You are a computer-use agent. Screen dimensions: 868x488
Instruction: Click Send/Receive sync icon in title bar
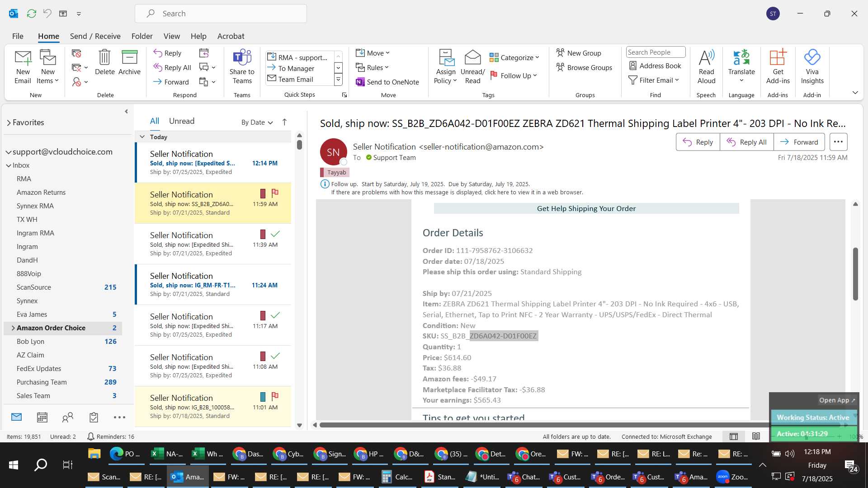(31, 14)
